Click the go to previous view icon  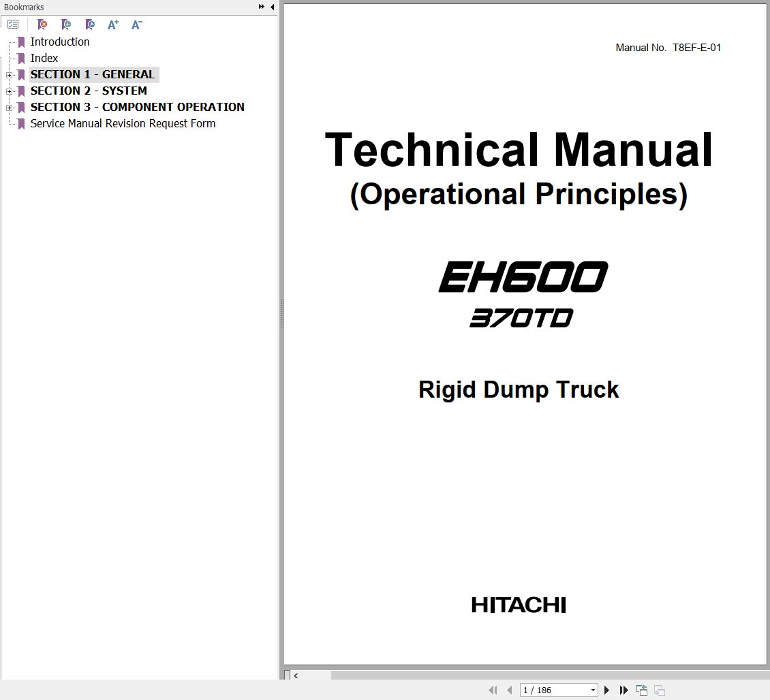[642, 690]
